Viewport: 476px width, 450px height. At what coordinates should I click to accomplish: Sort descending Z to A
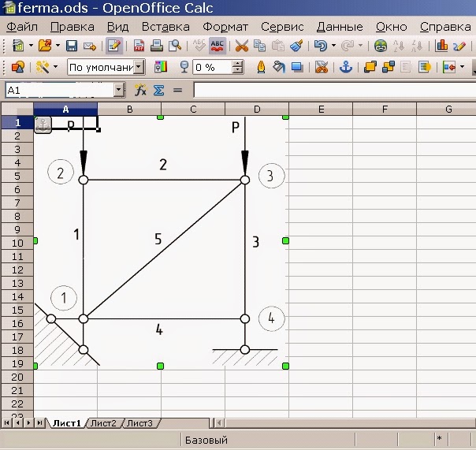[417, 46]
